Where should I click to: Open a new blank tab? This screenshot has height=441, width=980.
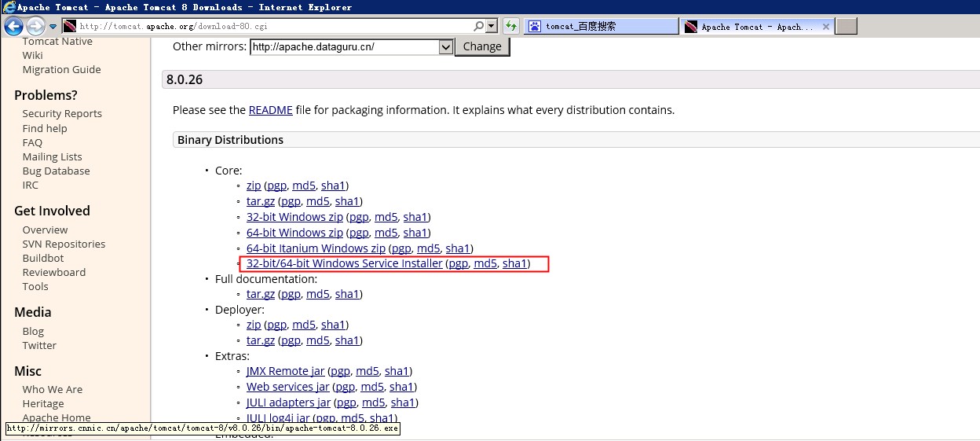[x=846, y=27]
